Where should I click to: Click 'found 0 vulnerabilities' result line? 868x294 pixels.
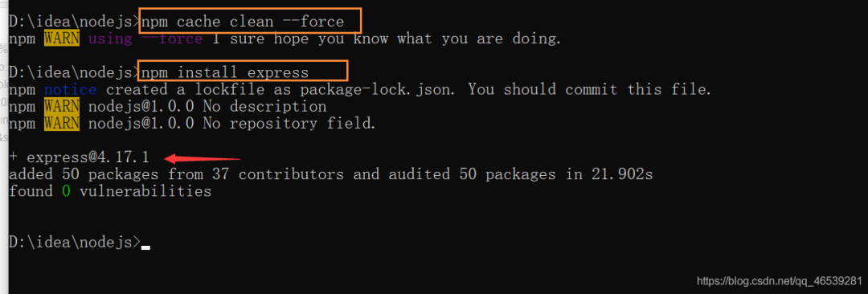[110, 192]
